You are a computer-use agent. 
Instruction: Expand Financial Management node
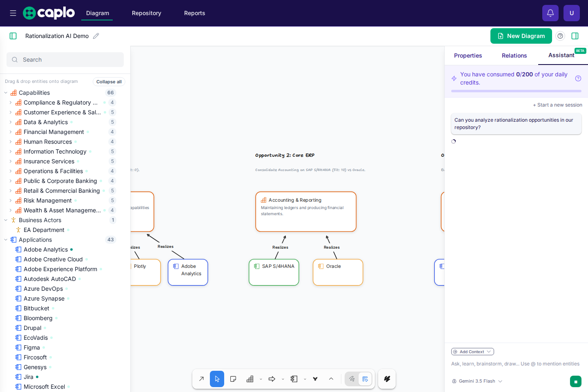click(x=11, y=132)
